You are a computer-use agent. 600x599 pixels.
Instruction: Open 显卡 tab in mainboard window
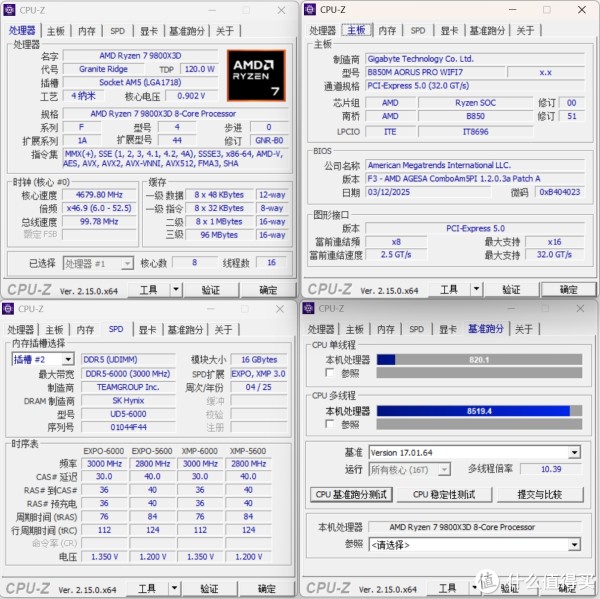pyautogui.click(x=449, y=31)
